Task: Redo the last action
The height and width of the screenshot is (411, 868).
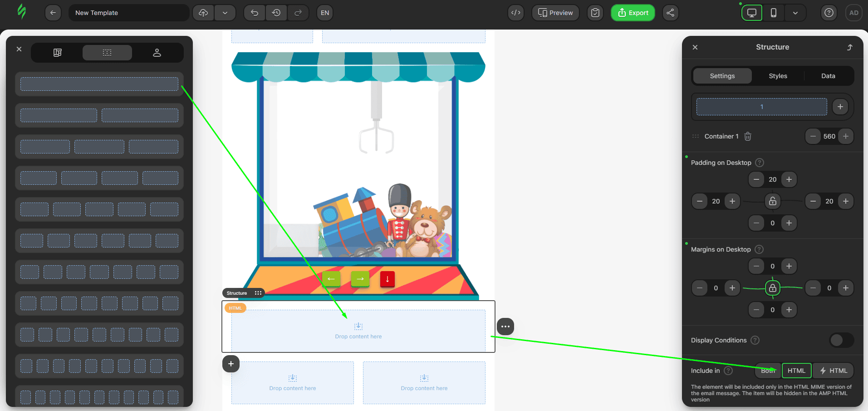Action: 298,12
